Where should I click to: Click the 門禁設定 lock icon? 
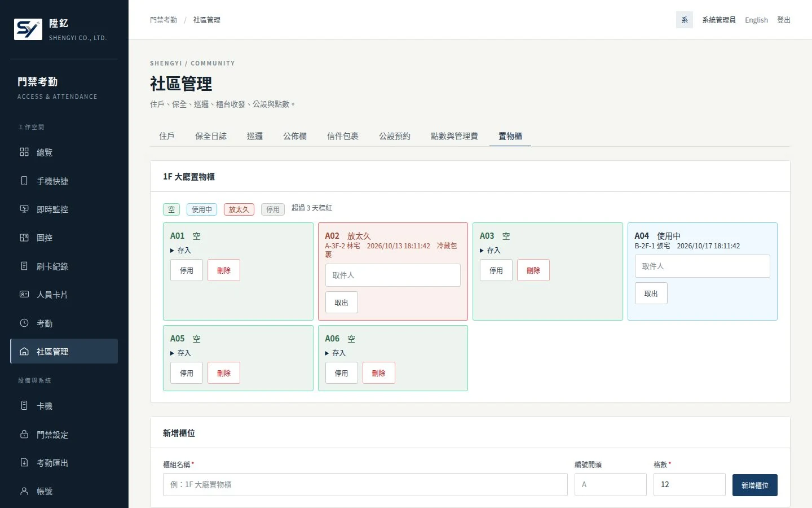pos(24,434)
